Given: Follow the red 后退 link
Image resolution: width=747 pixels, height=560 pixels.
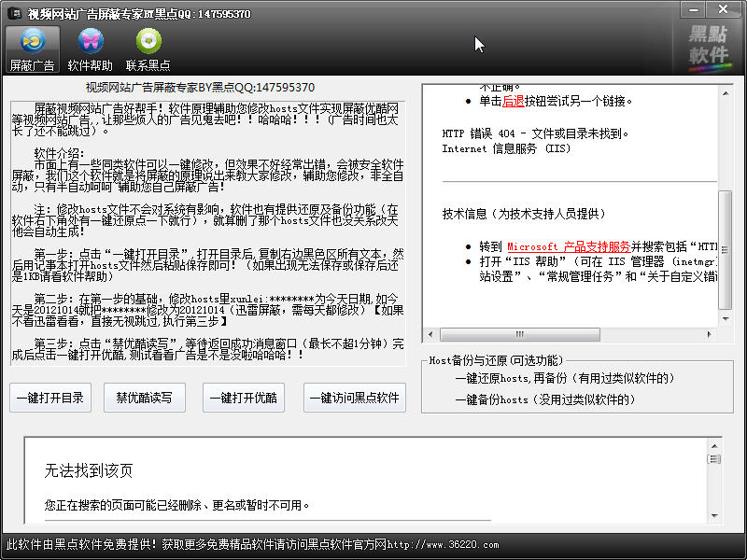Looking at the screenshot, I should coord(513,101).
